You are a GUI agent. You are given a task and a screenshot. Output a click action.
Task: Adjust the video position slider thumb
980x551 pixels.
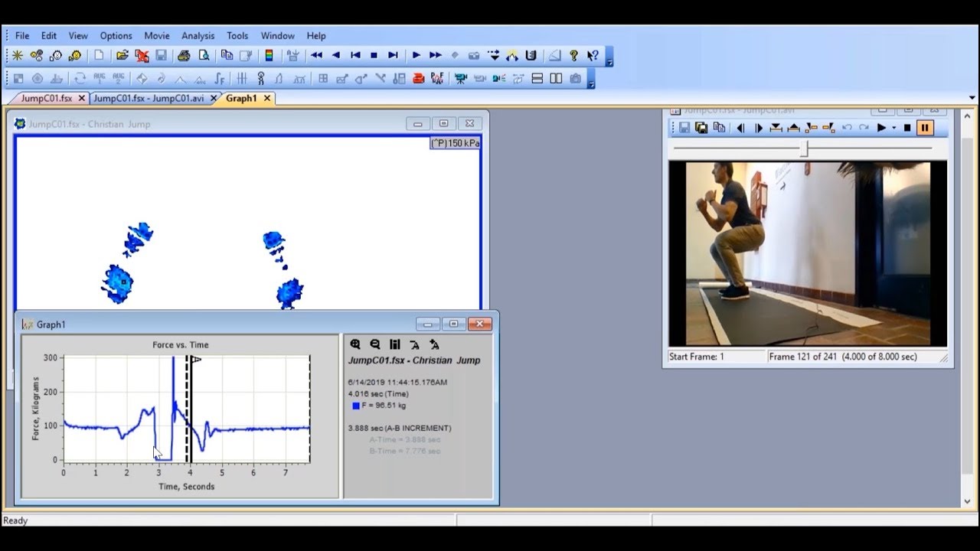(804, 149)
